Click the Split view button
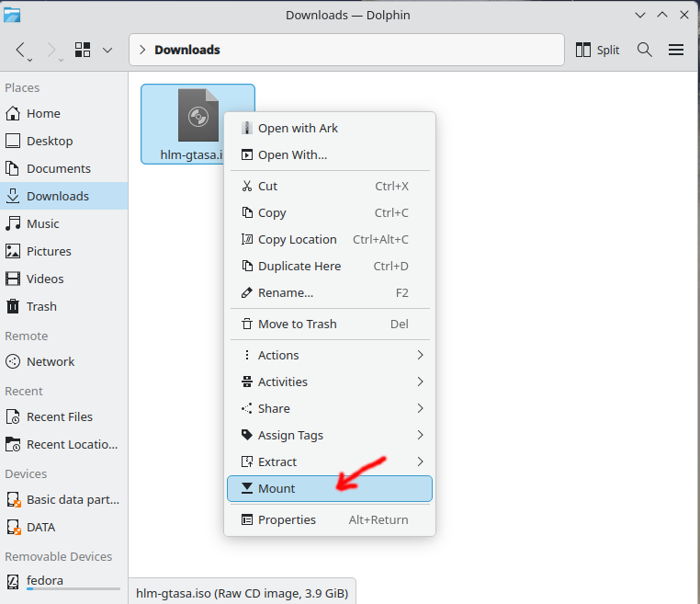The height and width of the screenshot is (604, 700). point(597,50)
